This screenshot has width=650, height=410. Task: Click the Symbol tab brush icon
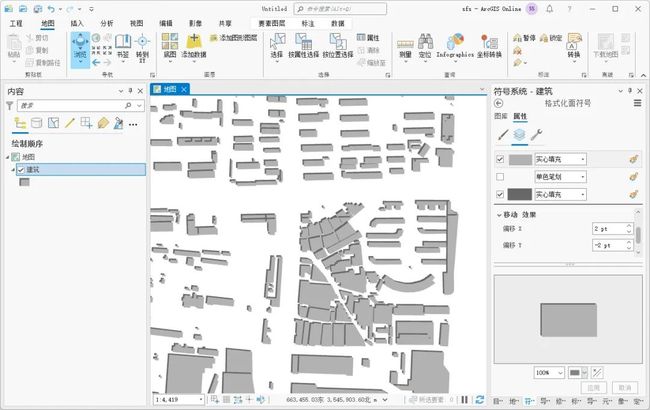(x=503, y=135)
